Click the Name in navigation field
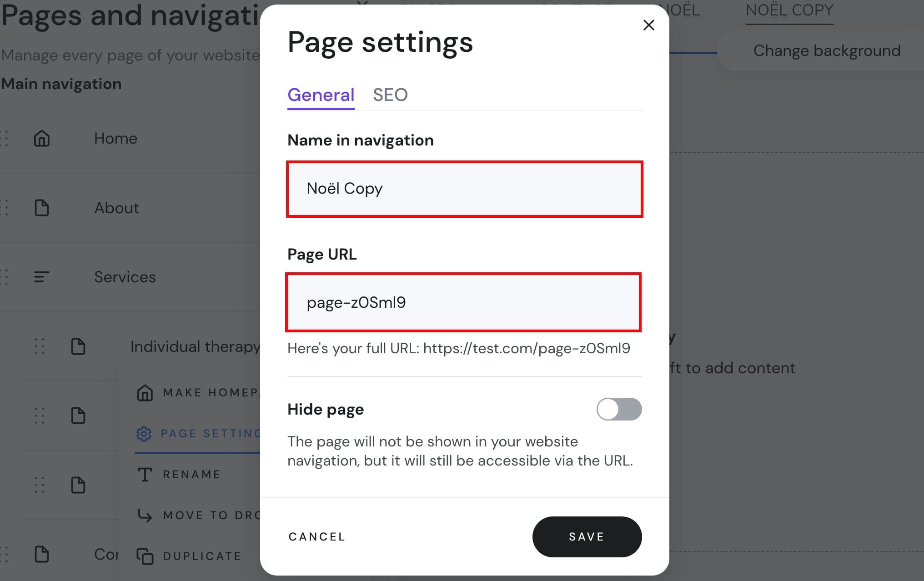The width and height of the screenshot is (924, 581). pos(464,189)
